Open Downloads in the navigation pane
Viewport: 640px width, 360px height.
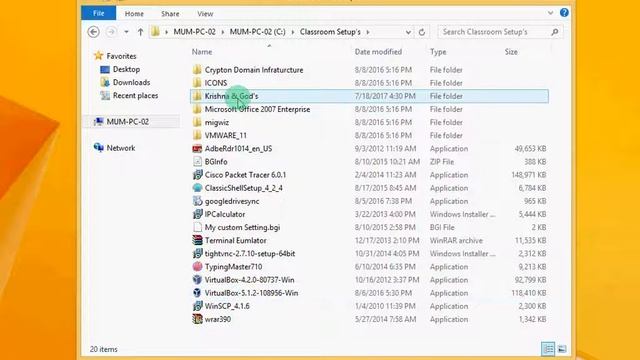coord(131,82)
